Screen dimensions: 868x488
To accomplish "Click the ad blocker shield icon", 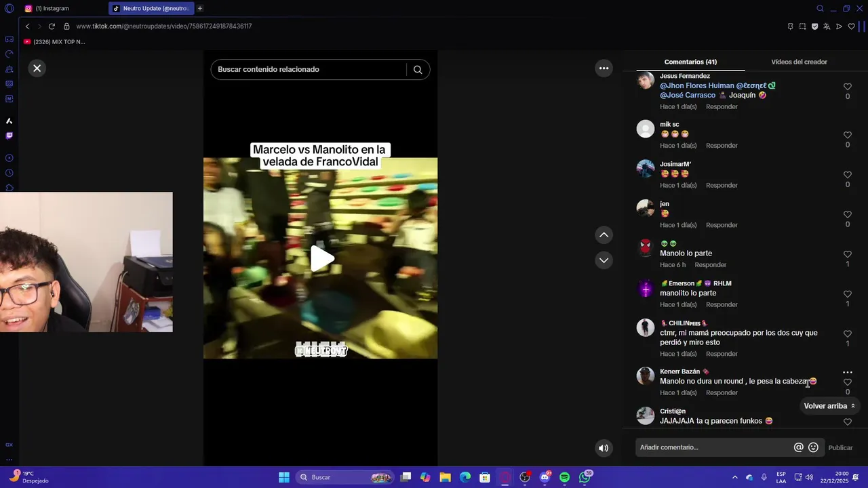I will coord(814,26).
